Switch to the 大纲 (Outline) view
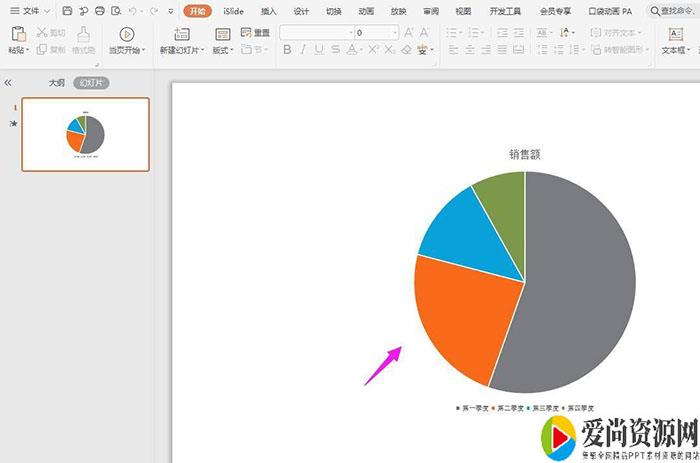700x463 pixels. click(57, 83)
